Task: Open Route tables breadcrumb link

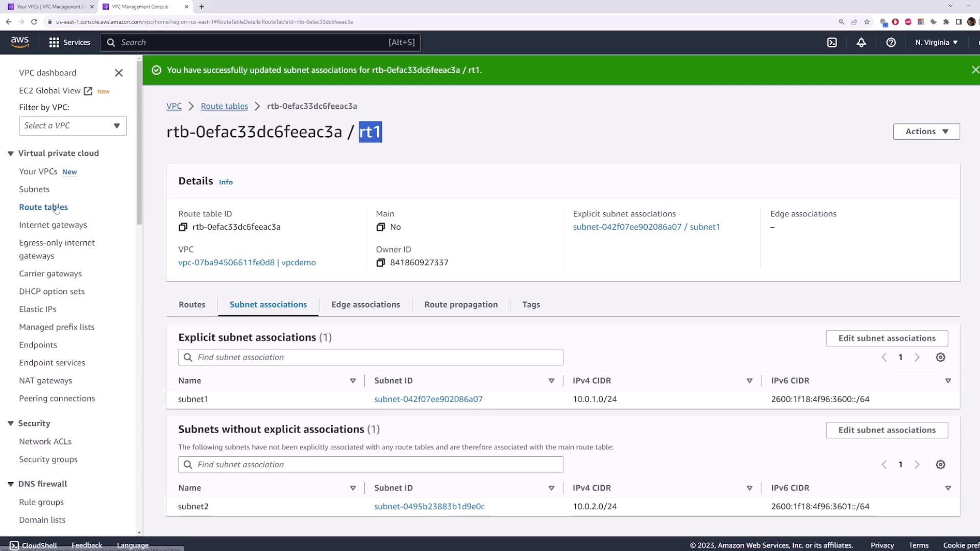Action: tap(224, 106)
